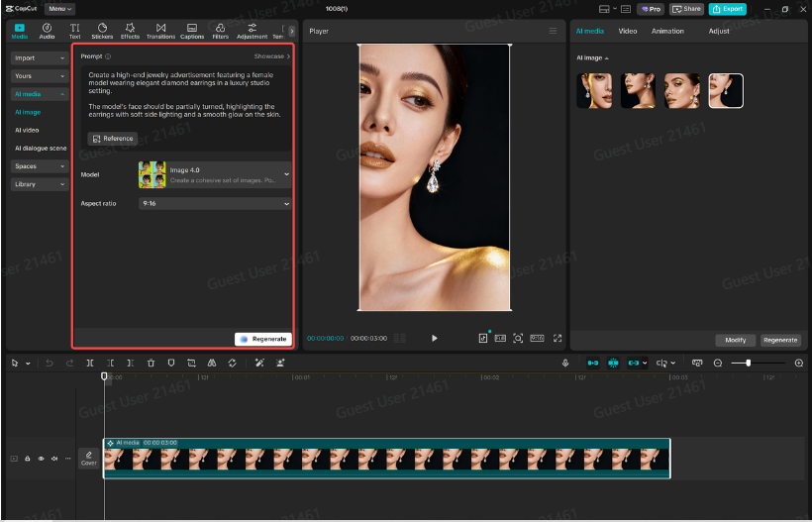Click the Delete trash icon in timeline toolbar
Viewport: 812px width, 522px height.
[x=151, y=364]
